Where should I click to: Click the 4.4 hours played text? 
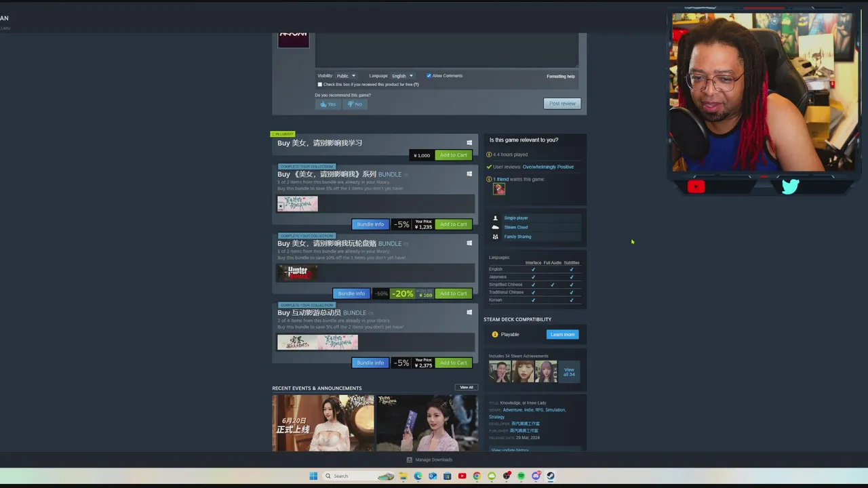tap(510, 155)
